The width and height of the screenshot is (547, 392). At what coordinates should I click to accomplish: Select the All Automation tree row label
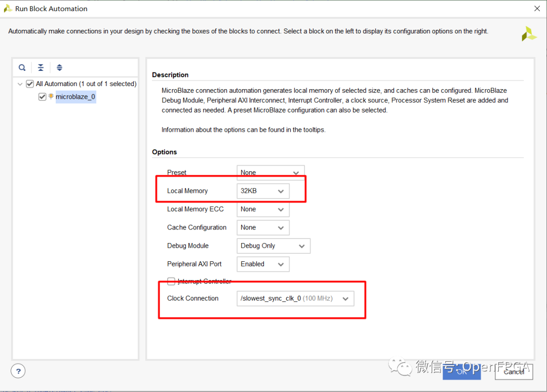pos(86,84)
